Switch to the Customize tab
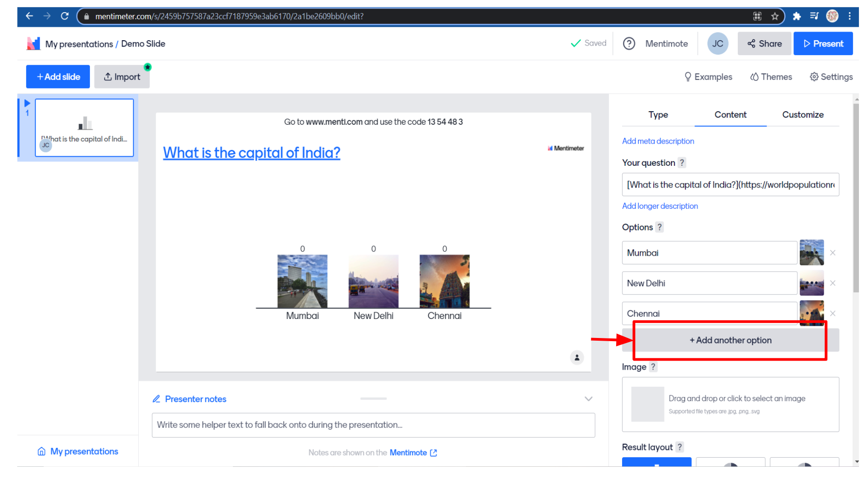Viewport: 868px width, 488px height. (802, 115)
